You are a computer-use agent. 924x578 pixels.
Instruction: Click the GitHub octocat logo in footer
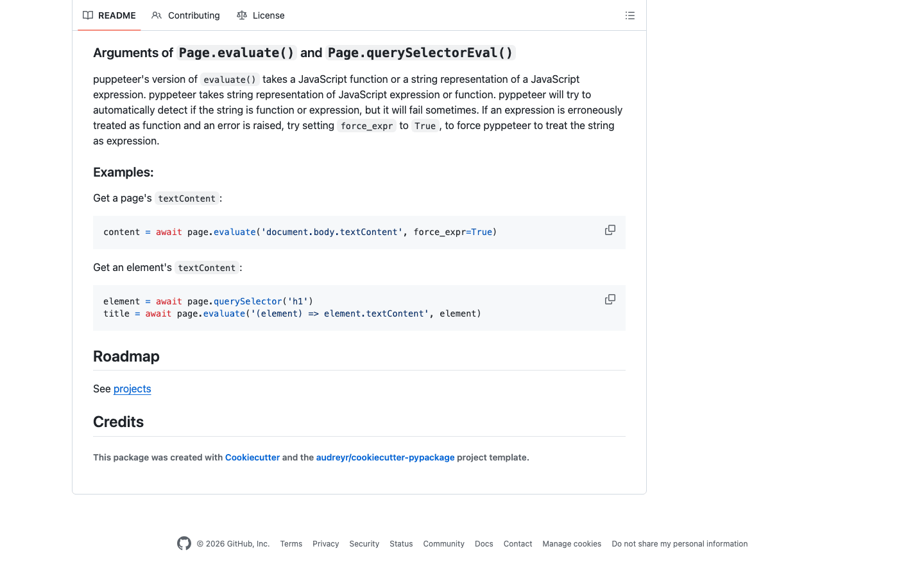[184, 543]
